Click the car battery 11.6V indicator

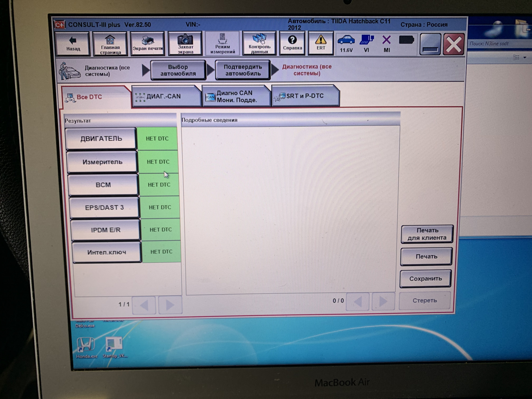(x=346, y=44)
